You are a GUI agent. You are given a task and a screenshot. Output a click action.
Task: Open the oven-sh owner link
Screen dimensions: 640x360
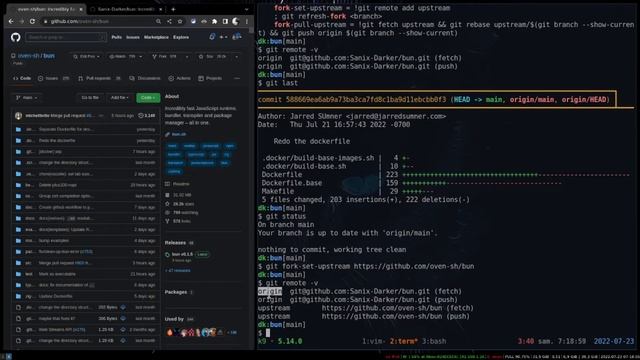[x=28, y=56]
